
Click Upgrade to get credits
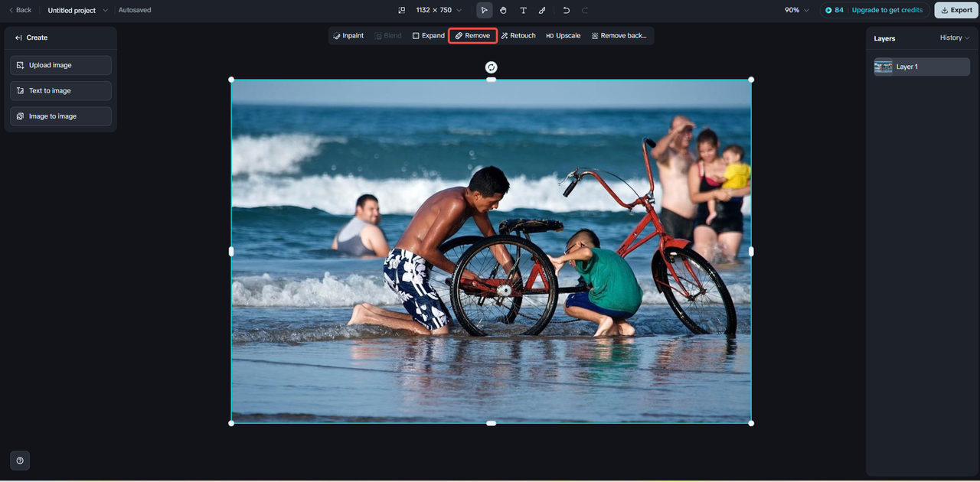click(x=887, y=10)
